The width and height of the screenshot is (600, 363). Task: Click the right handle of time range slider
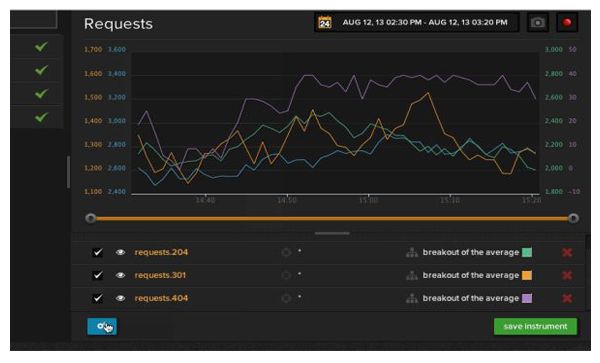coord(573,218)
